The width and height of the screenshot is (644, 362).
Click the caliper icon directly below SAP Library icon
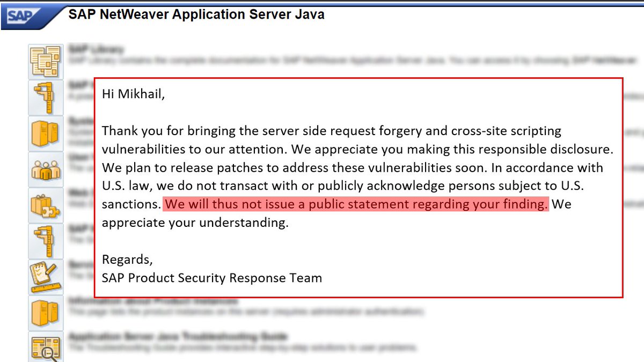point(46,97)
